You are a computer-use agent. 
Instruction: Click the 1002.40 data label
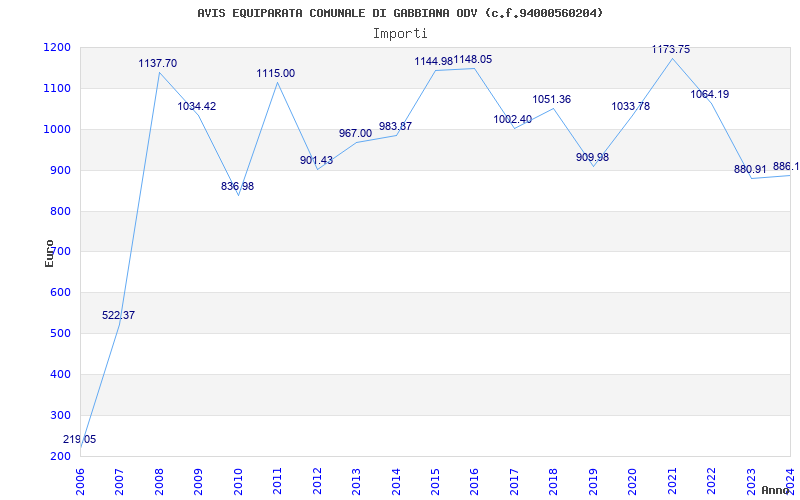pos(512,119)
